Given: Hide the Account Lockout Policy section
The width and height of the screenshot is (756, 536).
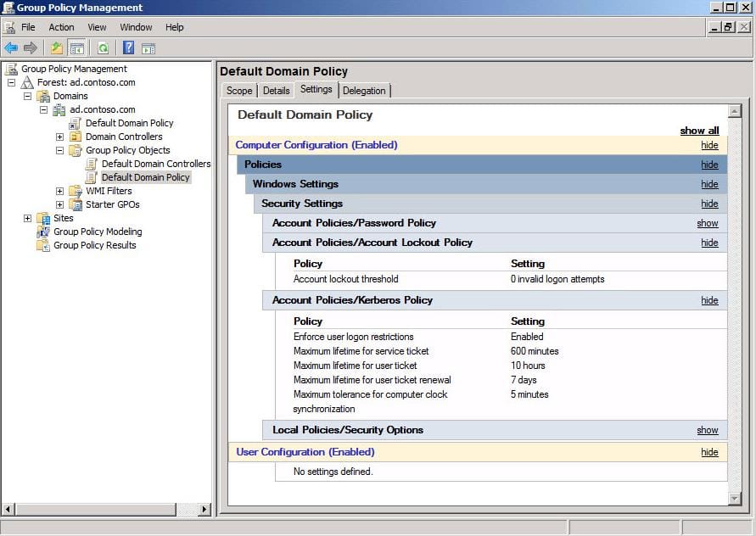Looking at the screenshot, I should [x=709, y=243].
